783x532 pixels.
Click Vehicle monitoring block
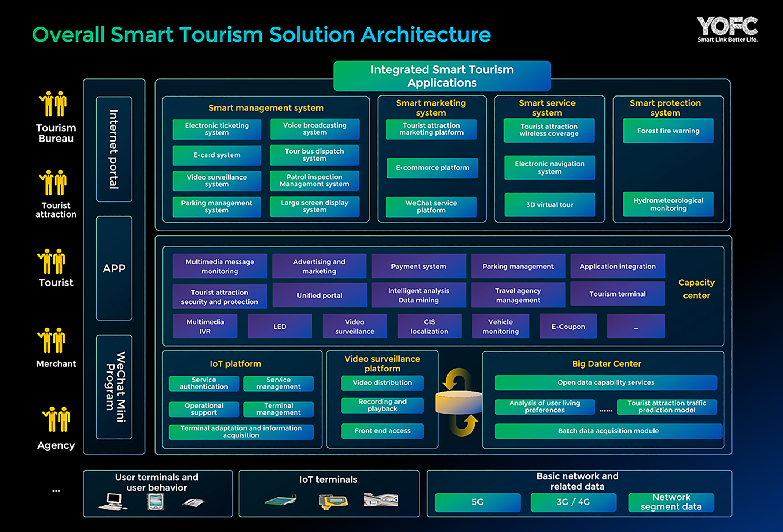coord(501,326)
